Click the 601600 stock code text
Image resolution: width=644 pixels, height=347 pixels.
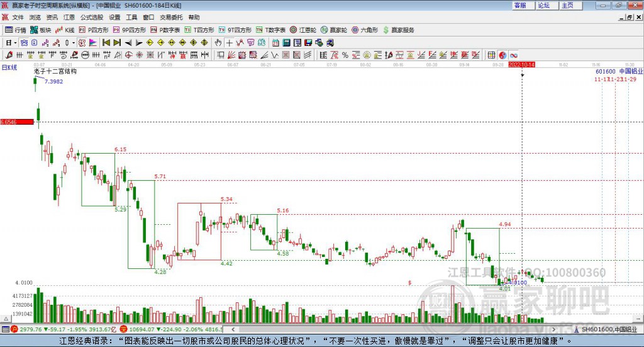pos(606,72)
